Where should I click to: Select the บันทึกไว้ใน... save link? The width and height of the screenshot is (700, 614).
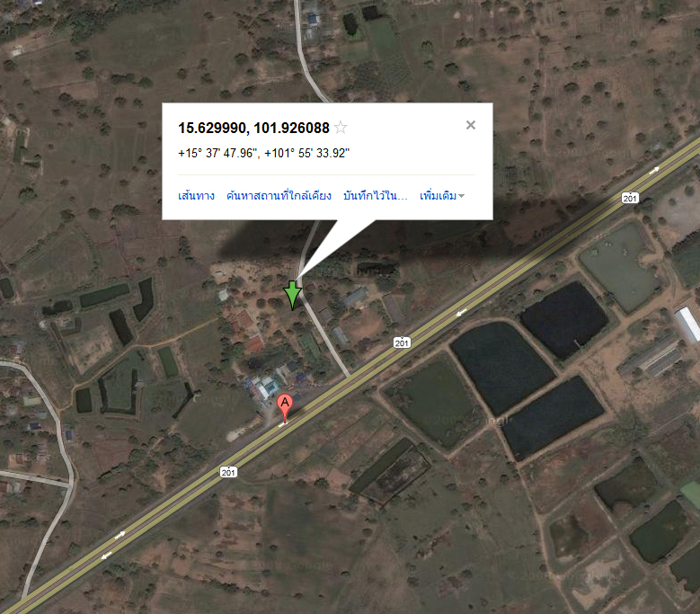(375, 196)
